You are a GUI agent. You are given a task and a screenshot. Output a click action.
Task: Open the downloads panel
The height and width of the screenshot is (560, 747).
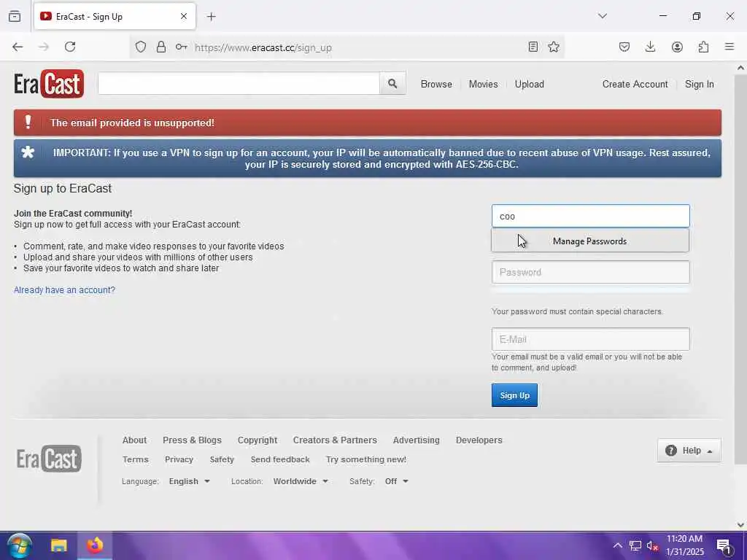coord(650,47)
